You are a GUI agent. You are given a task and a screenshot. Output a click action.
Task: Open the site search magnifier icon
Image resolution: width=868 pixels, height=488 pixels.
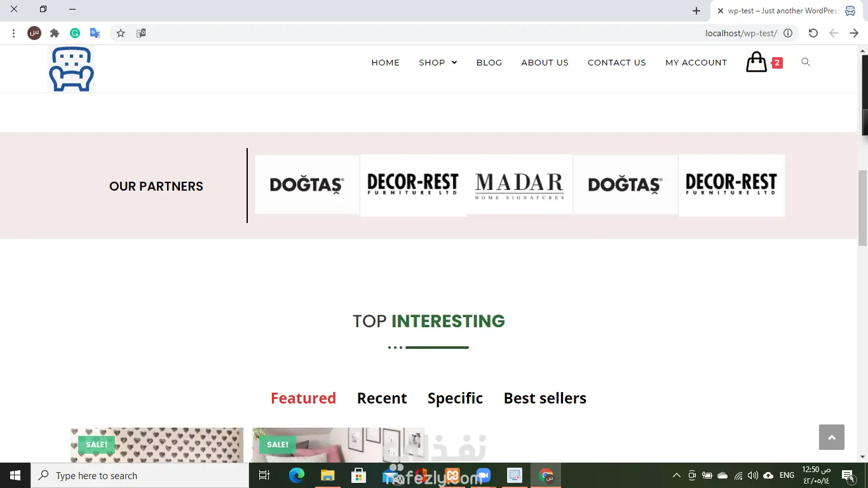click(806, 62)
